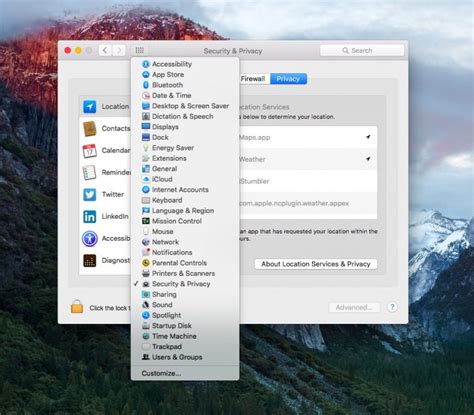Screen dimensions: 474x415
Task: Click the red close window button
Action: pos(68,50)
